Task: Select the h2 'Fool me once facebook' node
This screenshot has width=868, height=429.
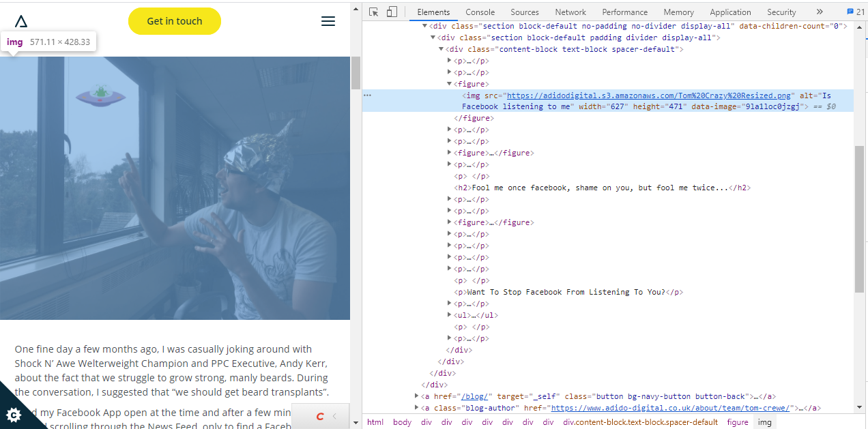Action: (603, 188)
